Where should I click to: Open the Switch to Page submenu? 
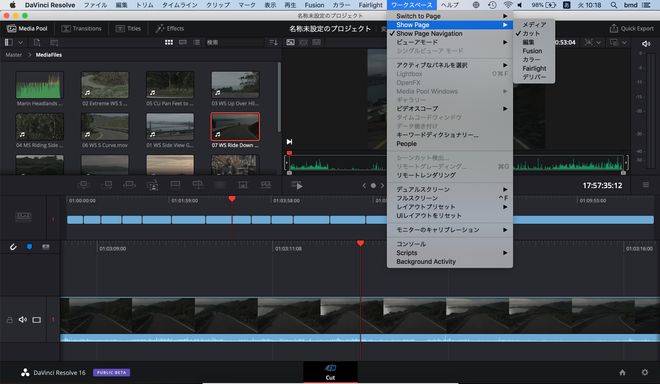450,16
